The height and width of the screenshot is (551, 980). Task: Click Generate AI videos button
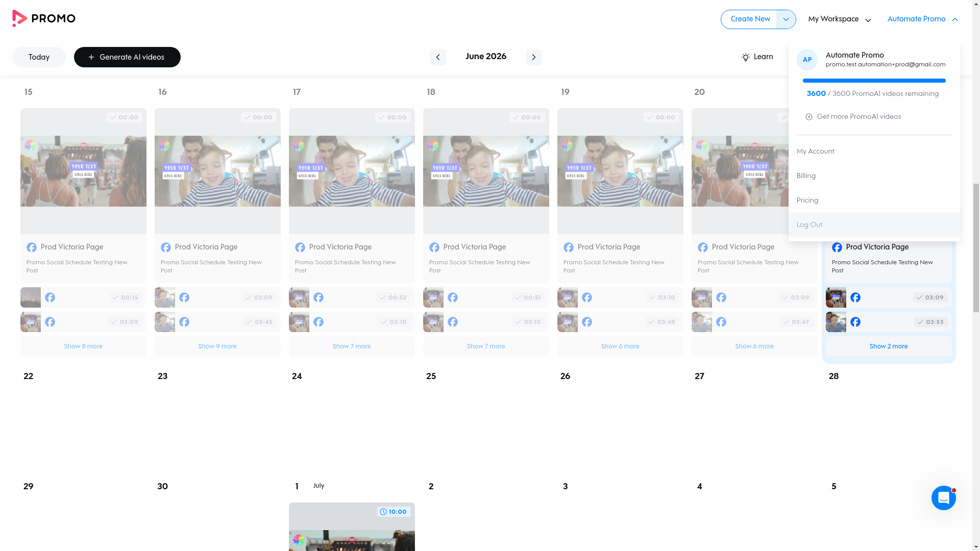point(127,57)
